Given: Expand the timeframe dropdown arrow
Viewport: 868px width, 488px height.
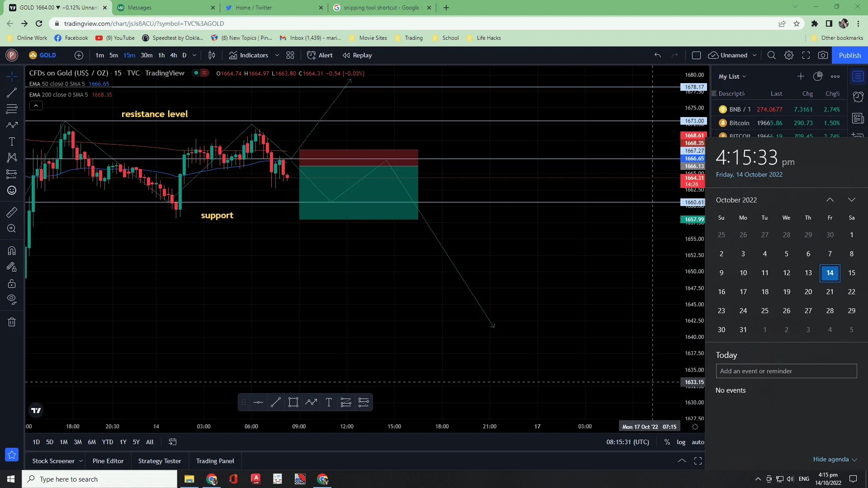Looking at the screenshot, I should coord(194,55).
